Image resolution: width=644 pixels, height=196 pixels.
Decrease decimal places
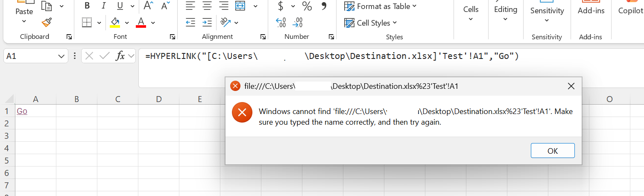point(298,22)
